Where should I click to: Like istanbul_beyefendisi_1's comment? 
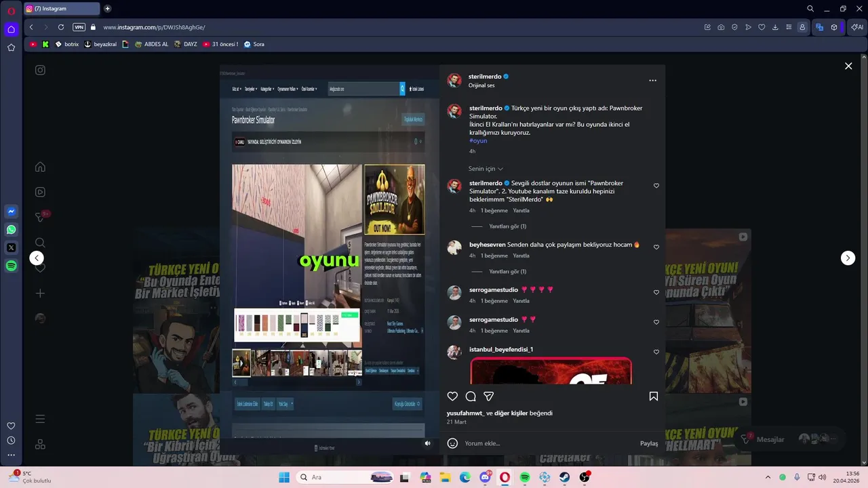click(x=656, y=352)
